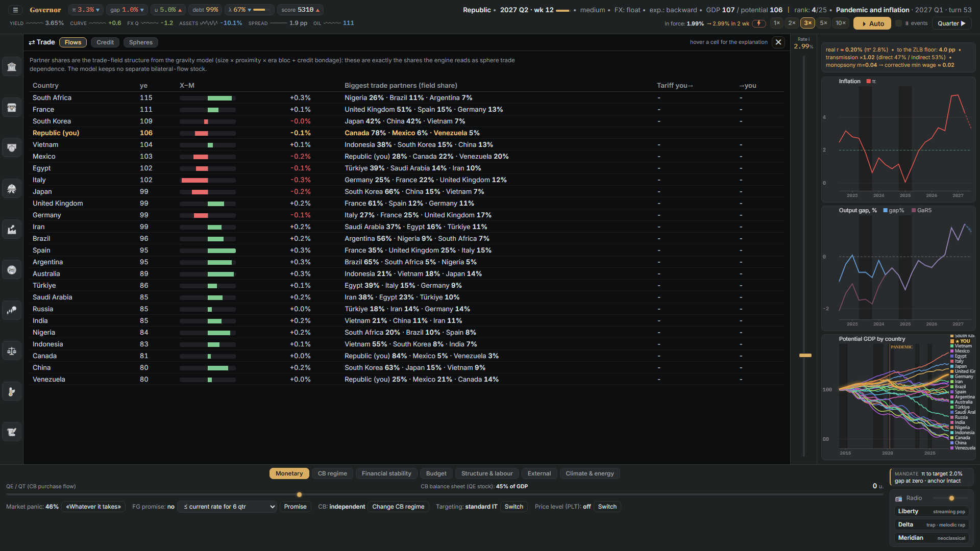Viewport: 980px width, 551px height.
Task: Open the central bank building sidebar icon
Action: tap(12, 67)
